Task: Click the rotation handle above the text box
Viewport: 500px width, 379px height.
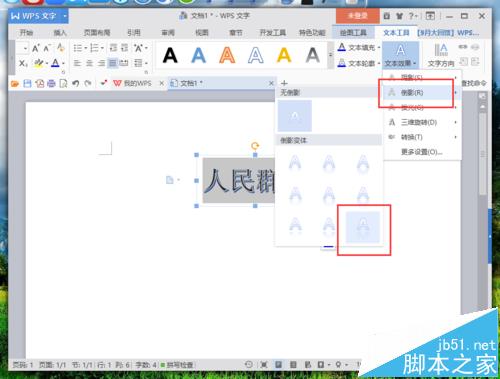Action: (x=255, y=146)
